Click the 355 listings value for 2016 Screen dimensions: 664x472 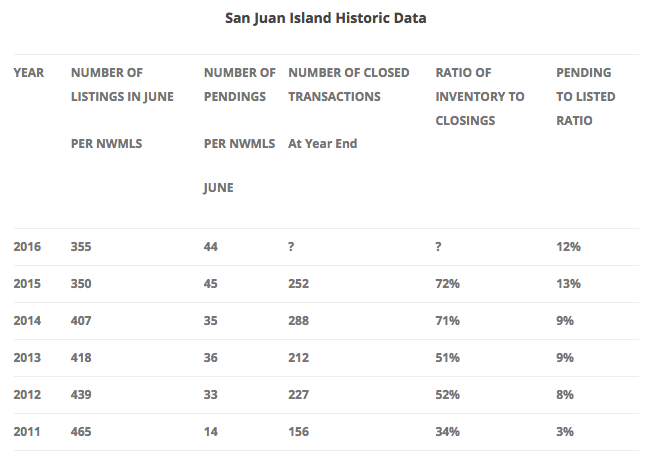81,247
